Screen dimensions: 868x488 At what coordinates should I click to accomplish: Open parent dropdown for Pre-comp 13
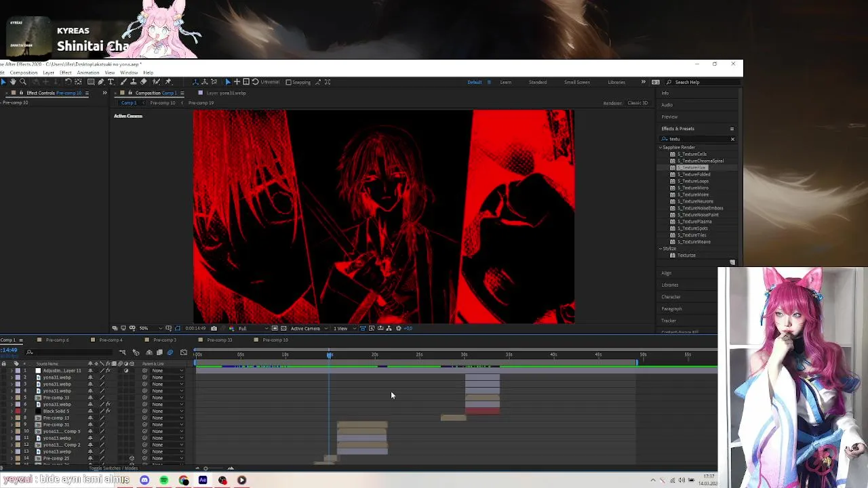(167, 418)
